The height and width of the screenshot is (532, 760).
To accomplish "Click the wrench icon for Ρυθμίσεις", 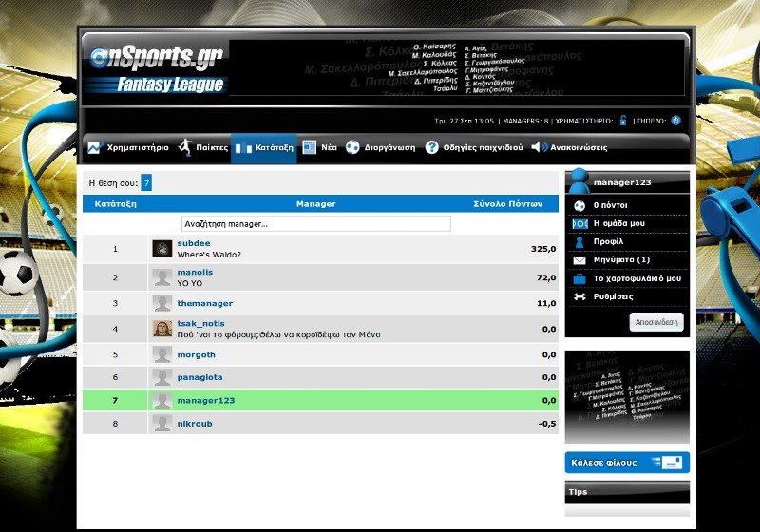I will pos(579,297).
